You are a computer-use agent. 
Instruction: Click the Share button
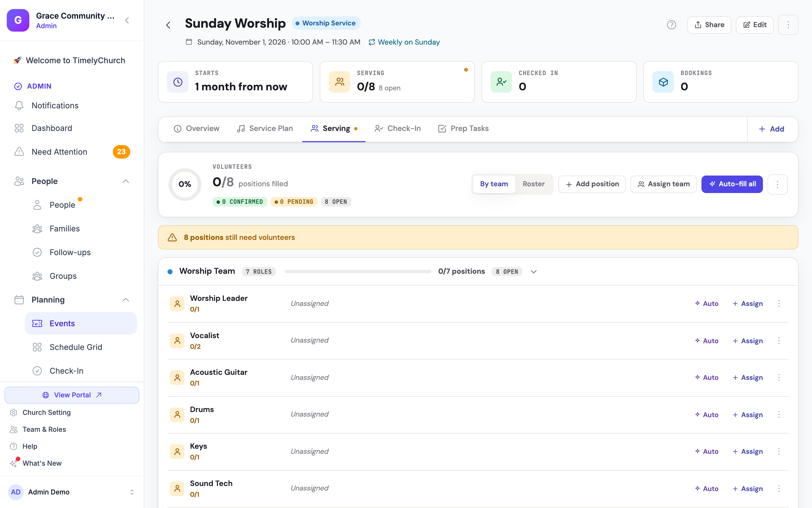(x=709, y=25)
